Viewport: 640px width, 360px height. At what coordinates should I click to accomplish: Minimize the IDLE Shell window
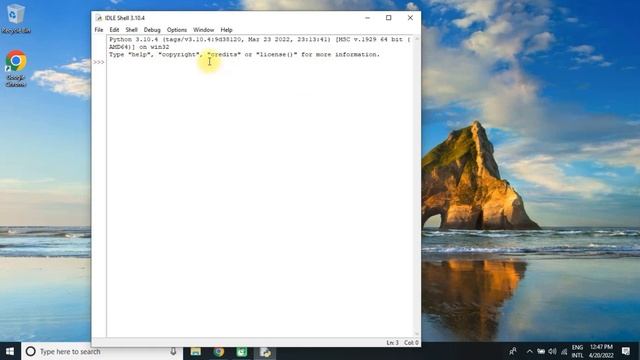[367, 18]
